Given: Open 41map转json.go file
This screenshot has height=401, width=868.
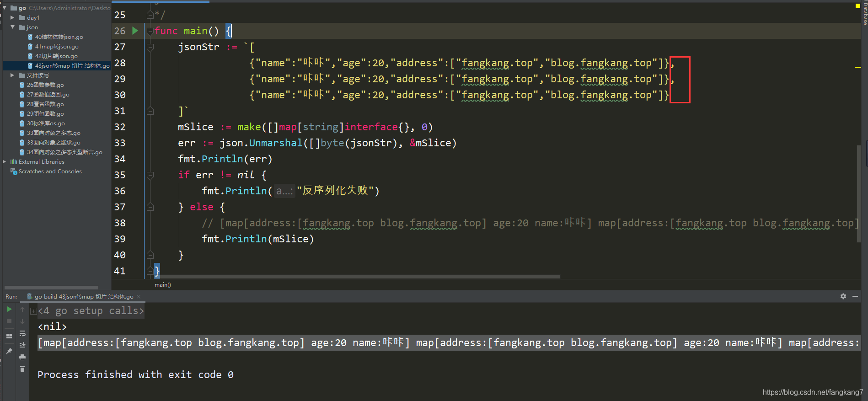Looking at the screenshot, I should point(57,46).
